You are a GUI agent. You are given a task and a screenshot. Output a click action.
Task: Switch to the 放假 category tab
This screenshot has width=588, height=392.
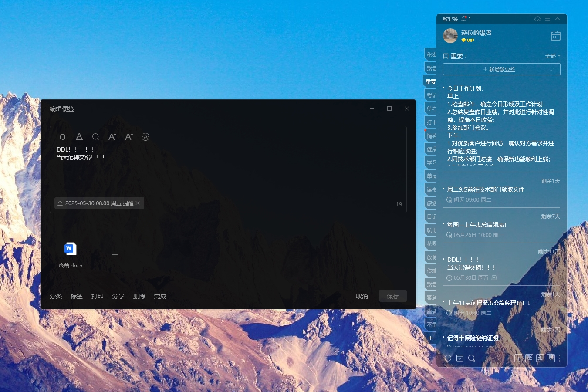pyautogui.click(x=431, y=257)
